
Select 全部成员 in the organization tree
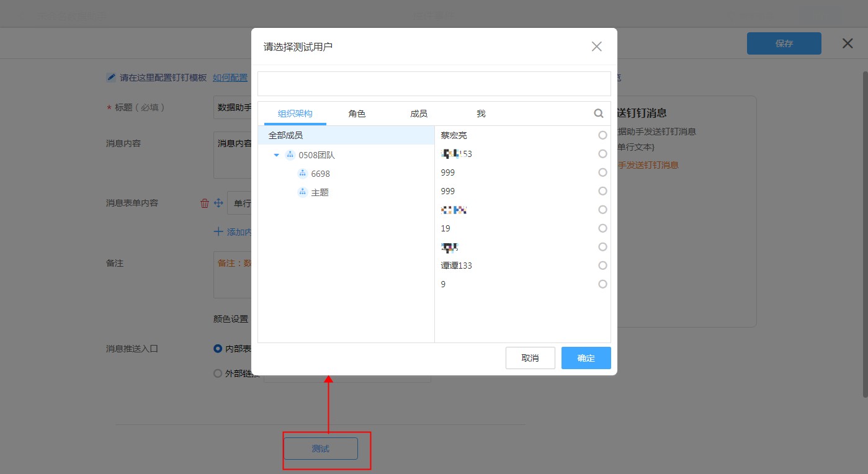point(286,135)
